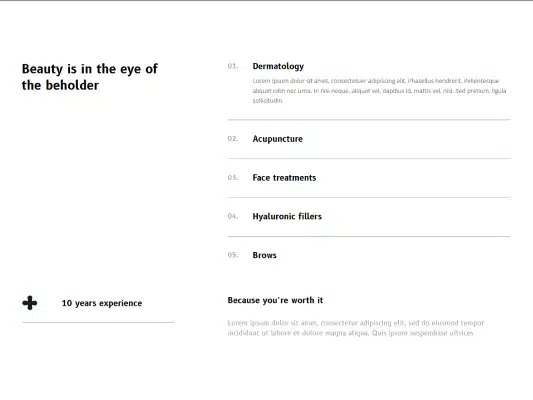The image size is (533, 400).
Task: Click the divider line under 10 years experience
Action: [98, 322]
